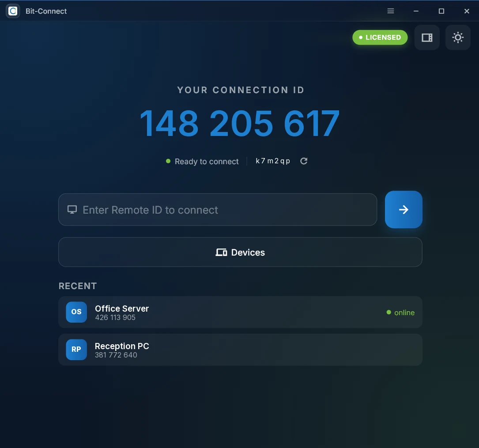Click the RECENT section heading

coord(78,286)
